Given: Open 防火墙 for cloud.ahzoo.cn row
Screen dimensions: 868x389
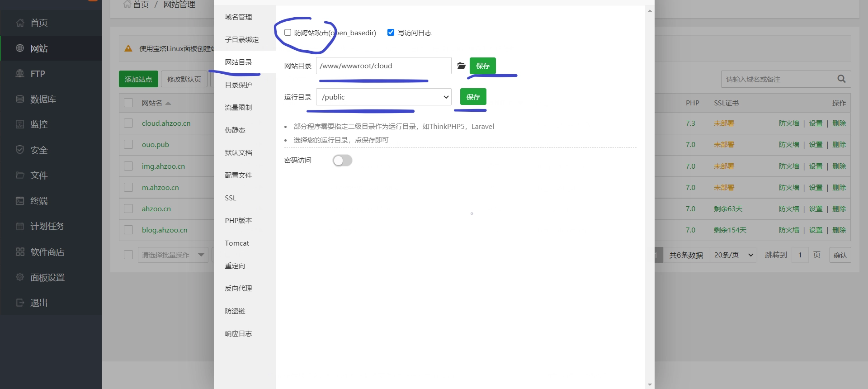Looking at the screenshot, I should coord(789,123).
